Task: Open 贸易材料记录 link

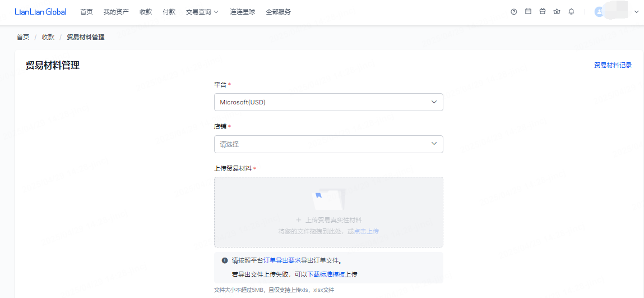Action: pos(613,65)
